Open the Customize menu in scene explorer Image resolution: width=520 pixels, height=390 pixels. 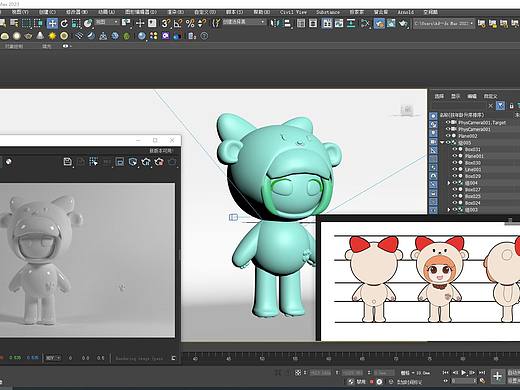pos(490,96)
